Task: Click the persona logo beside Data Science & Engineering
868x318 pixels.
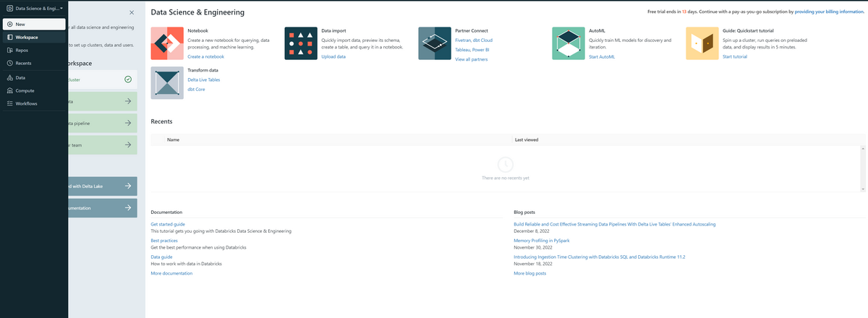Action: (9, 8)
